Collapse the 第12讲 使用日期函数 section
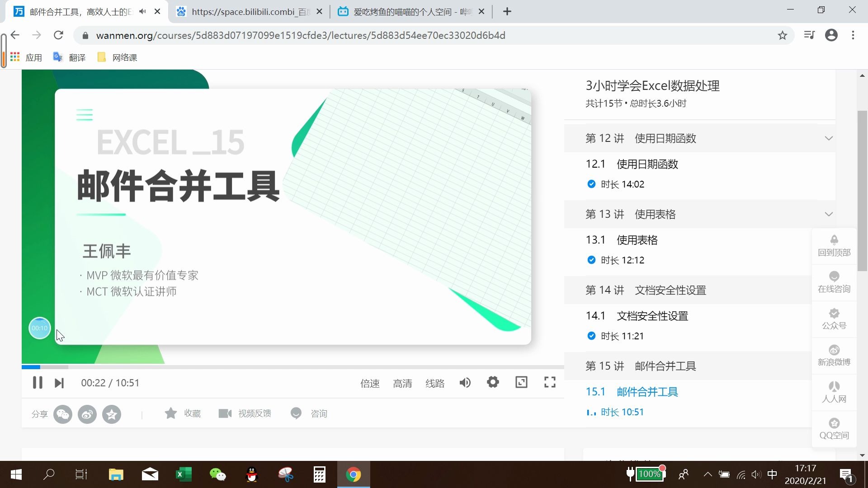The width and height of the screenshot is (868, 488). 829,138
